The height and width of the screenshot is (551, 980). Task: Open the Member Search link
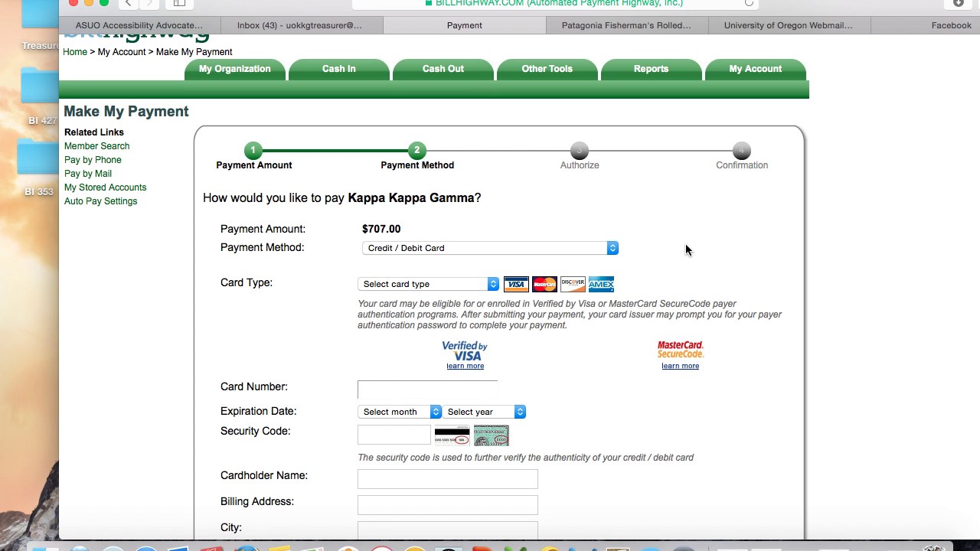coord(96,146)
